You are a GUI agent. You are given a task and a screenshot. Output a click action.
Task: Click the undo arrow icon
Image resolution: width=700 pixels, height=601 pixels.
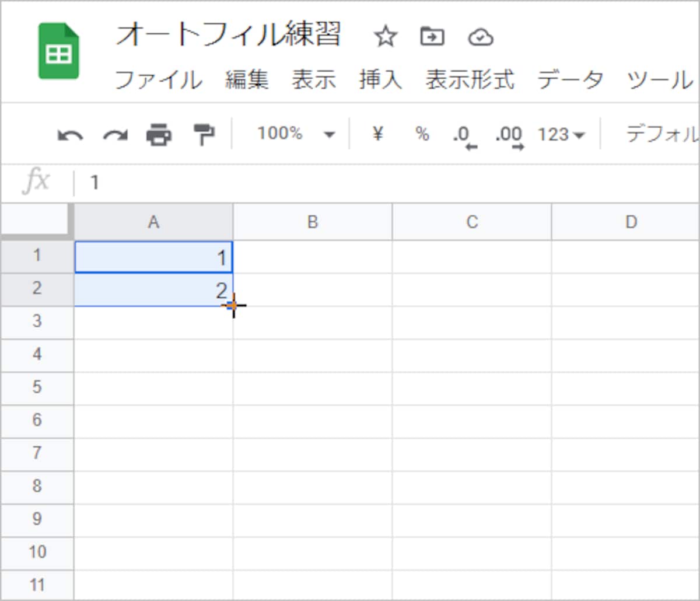70,135
